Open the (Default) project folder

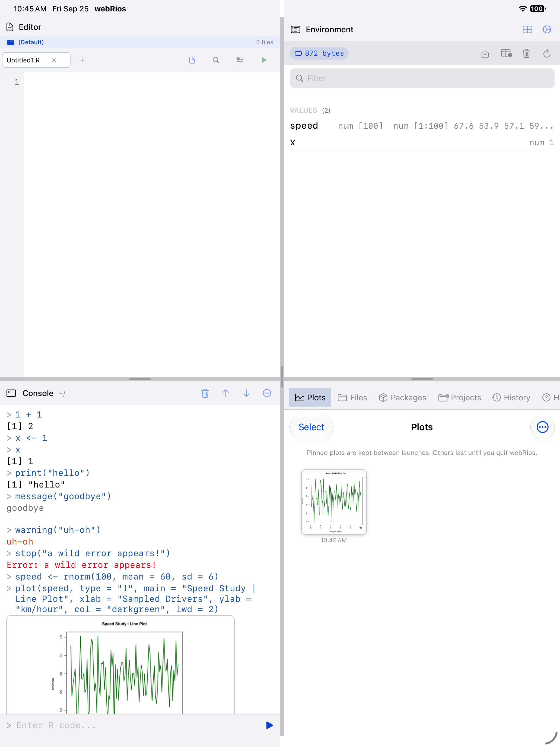26,42
